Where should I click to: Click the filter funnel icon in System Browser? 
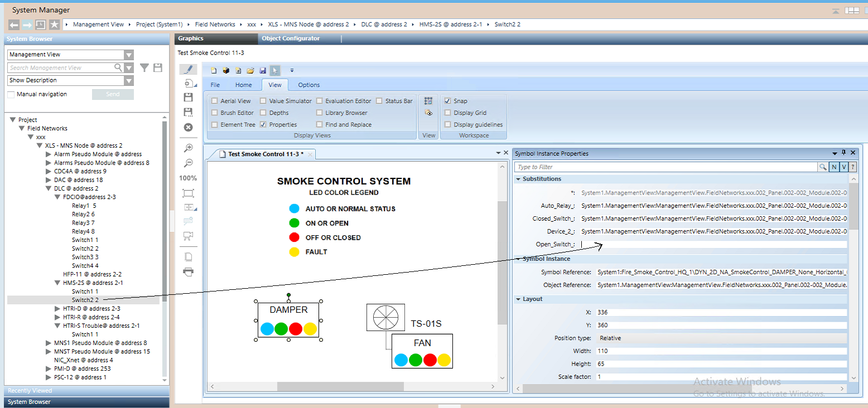pyautogui.click(x=144, y=67)
